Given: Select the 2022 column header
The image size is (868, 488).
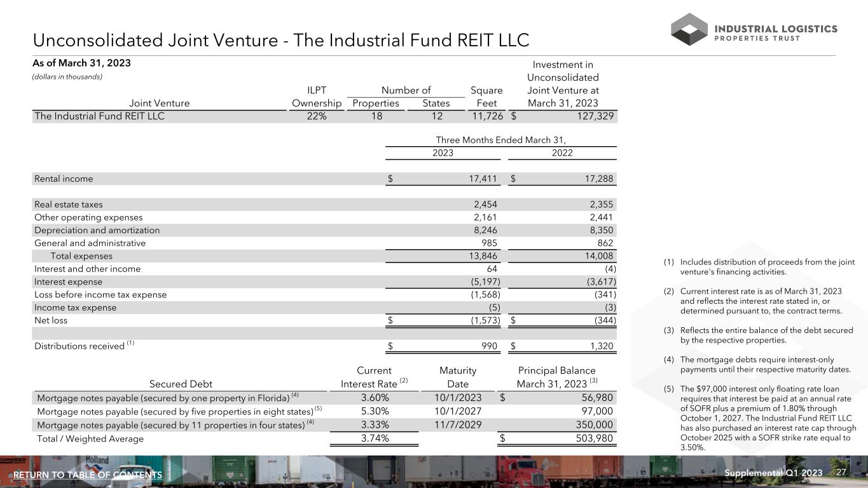Looking at the screenshot, I should tap(562, 153).
